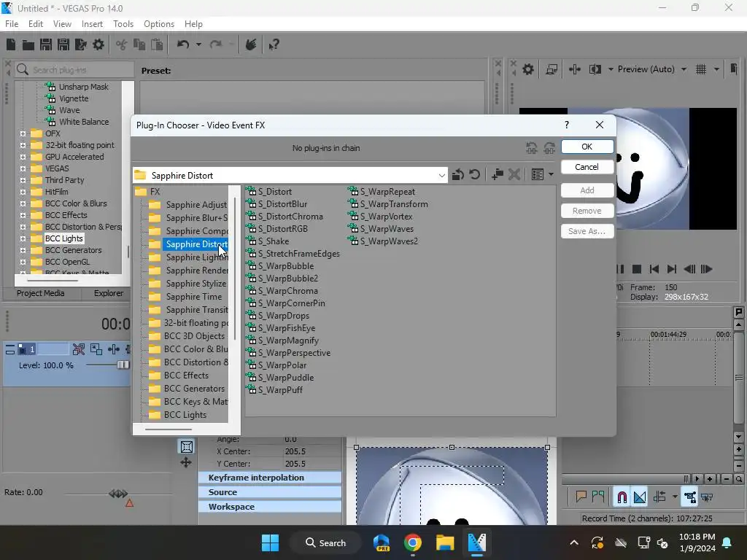Image resolution: width=747 pixels, height=560 pixels.
Task: Click the Remove button in chooser
Action: [587, 211]
